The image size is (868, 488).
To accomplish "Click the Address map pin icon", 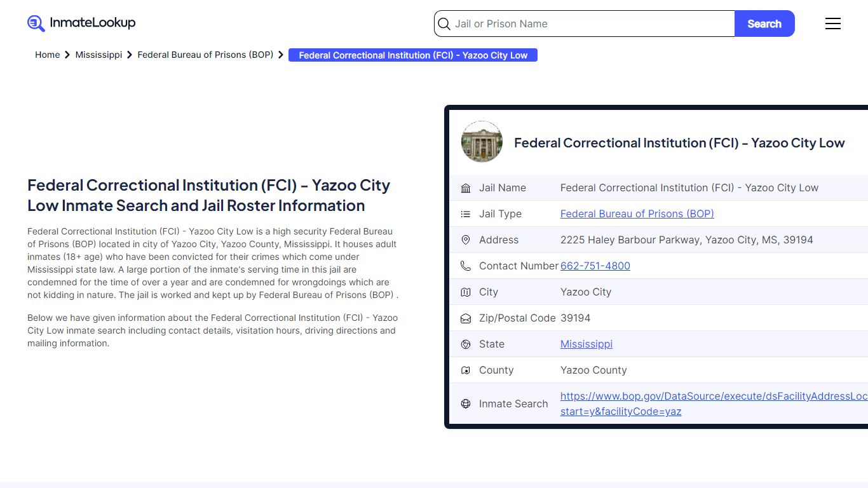I will pyautogui.click(x=466, y=240).
